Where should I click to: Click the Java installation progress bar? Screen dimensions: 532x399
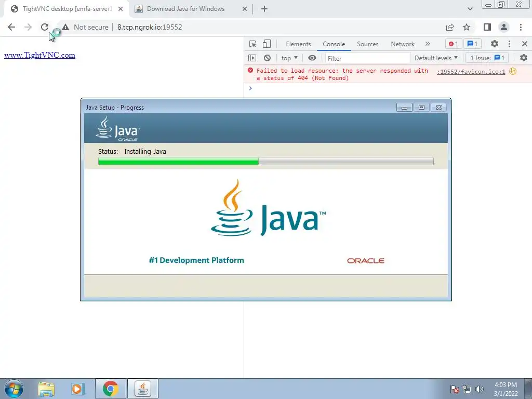point(265,161)
